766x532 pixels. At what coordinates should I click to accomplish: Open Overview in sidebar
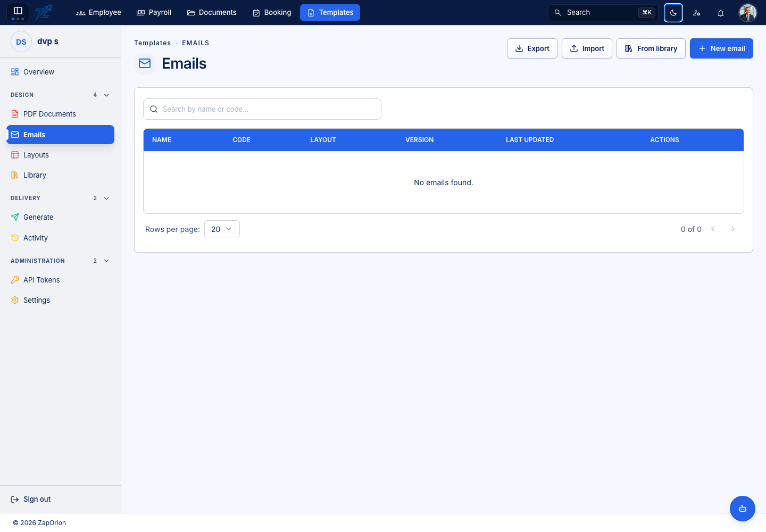60,72
